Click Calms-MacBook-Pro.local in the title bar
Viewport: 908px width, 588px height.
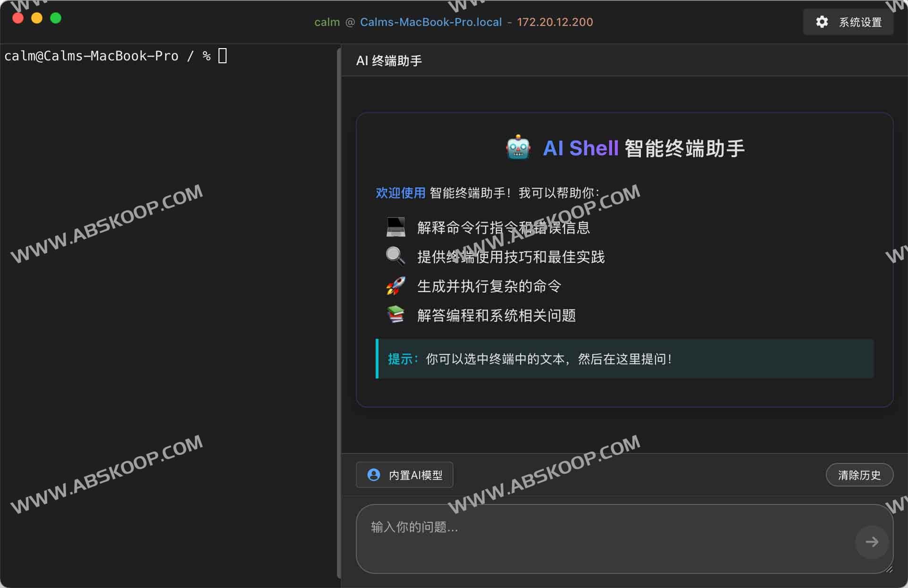430,22
